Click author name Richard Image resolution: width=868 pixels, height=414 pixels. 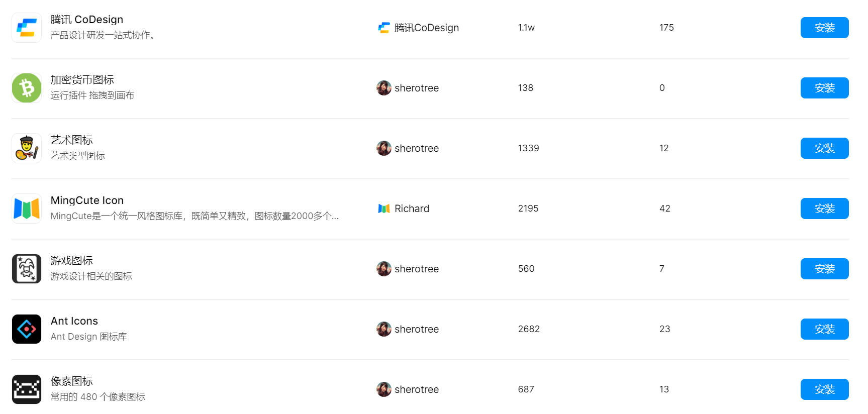(x=412, y=209)
